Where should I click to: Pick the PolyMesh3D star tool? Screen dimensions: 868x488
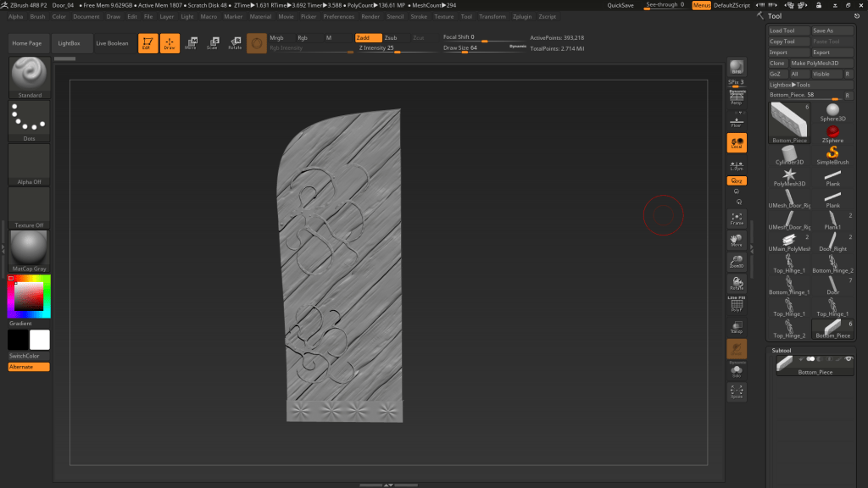[789, 176]
